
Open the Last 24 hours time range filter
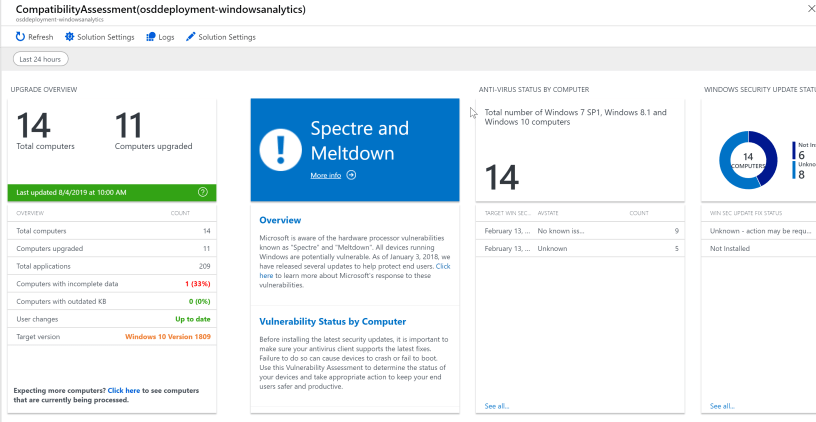40,60
